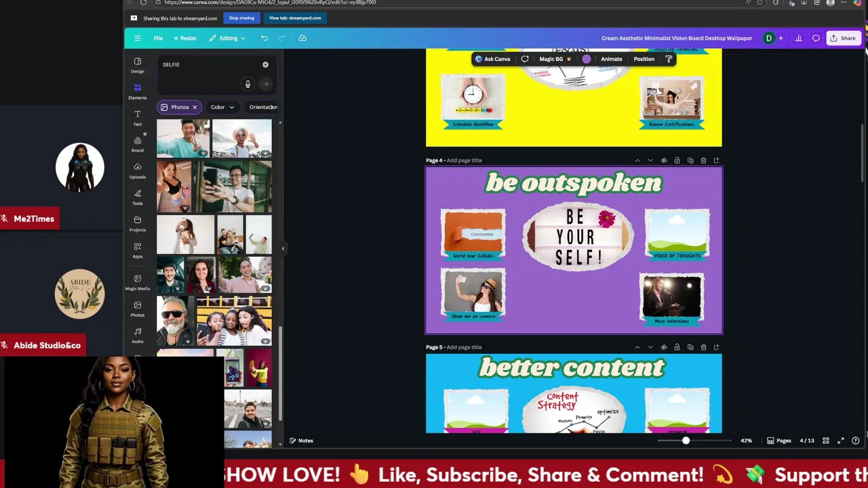Click the cloud save status icon
The image size is (868, 488).
point(302,38)
